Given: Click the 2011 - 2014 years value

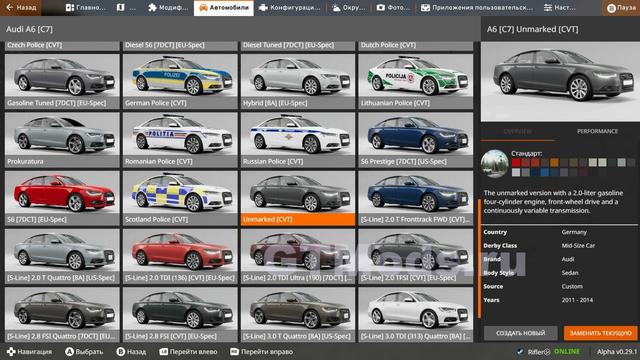Looking at the screenshot, I should [x=577, y=300].
